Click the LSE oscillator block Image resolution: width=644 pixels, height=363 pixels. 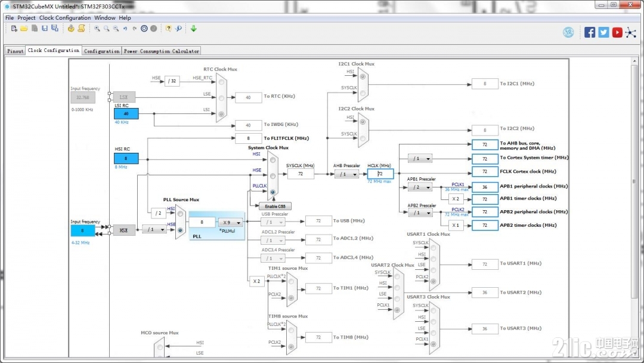[123, 97]
